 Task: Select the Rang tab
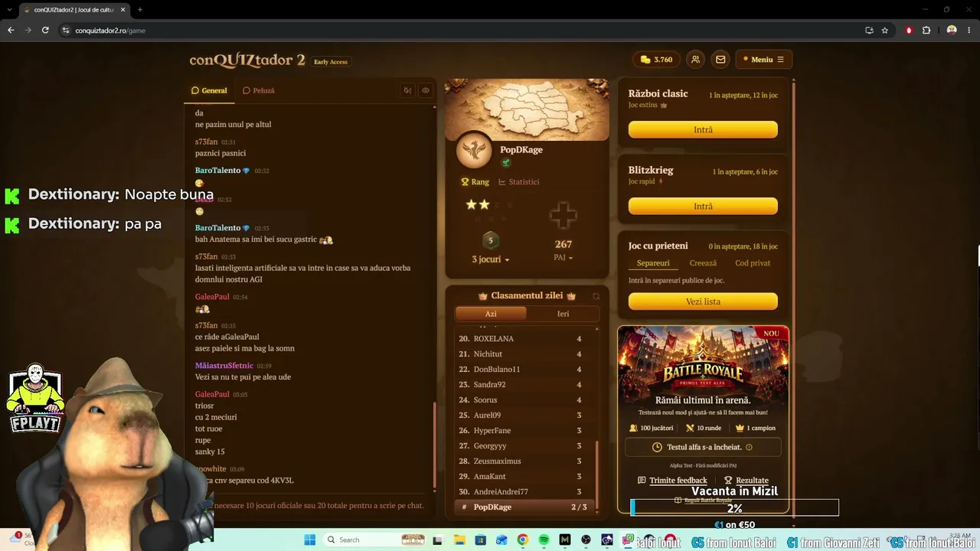[x=475, y=182]
